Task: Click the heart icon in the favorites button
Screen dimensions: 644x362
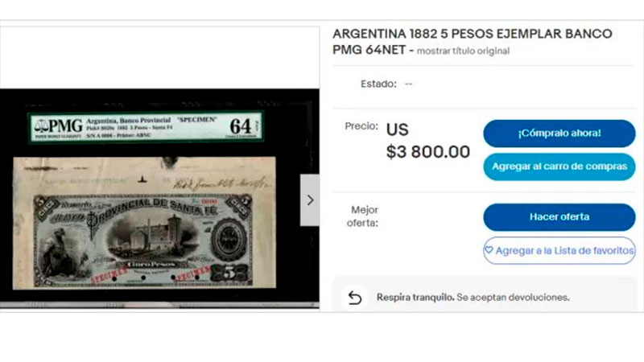Action: tap(489, 250)
